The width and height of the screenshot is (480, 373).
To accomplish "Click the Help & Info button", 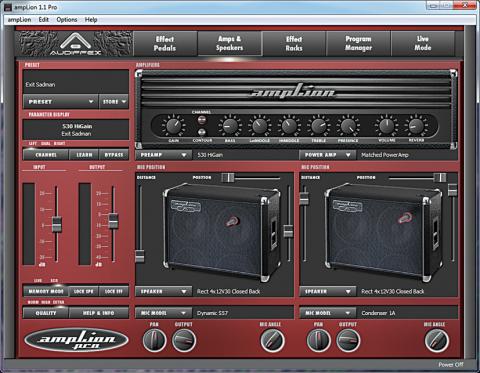I will tap(98, 313).
